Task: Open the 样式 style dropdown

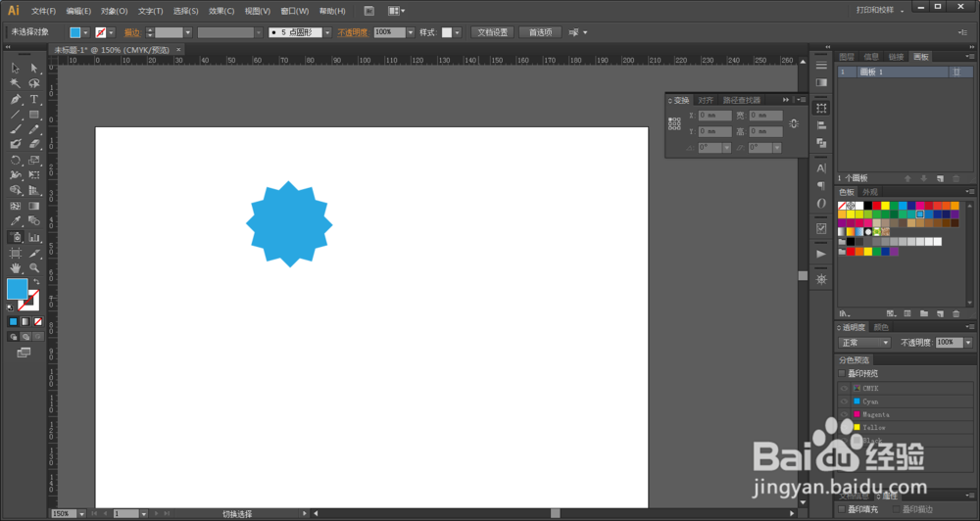Action: click(458, 32)
